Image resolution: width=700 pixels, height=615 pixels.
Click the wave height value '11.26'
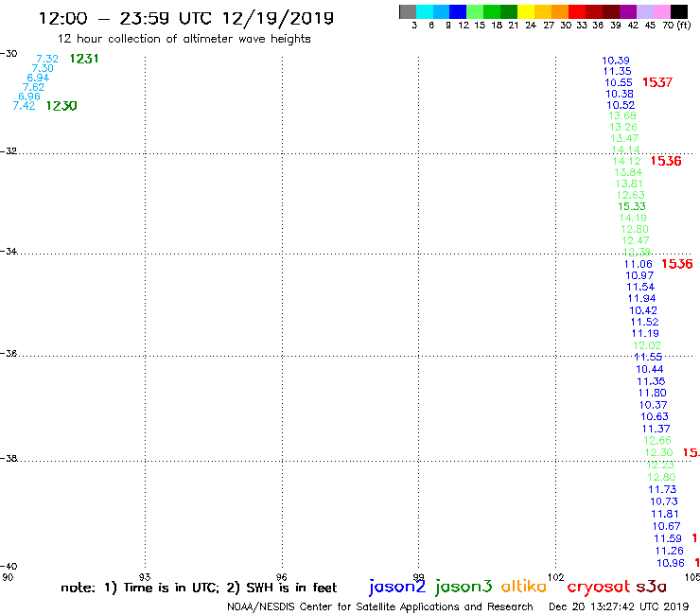pos(669,551)
